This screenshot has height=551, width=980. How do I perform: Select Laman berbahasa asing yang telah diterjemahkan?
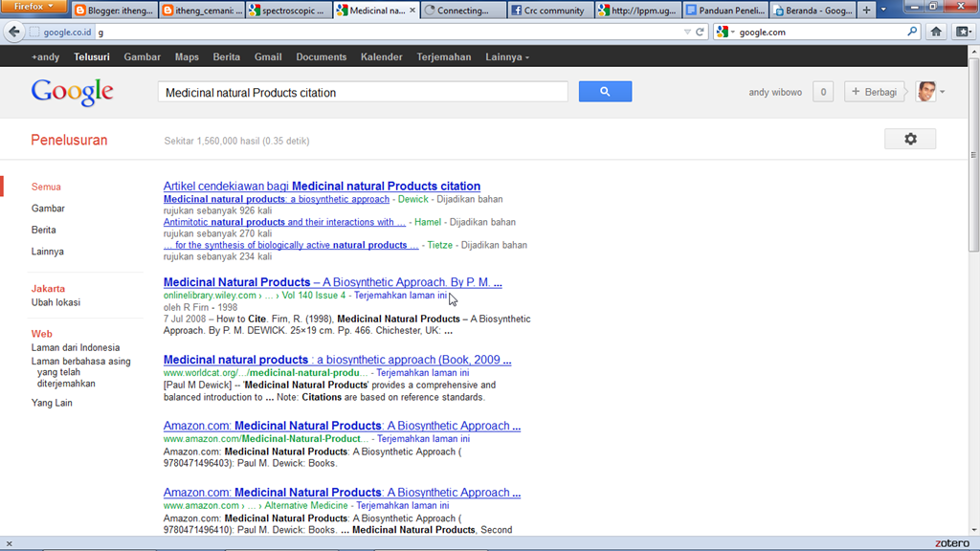(81, 372)
